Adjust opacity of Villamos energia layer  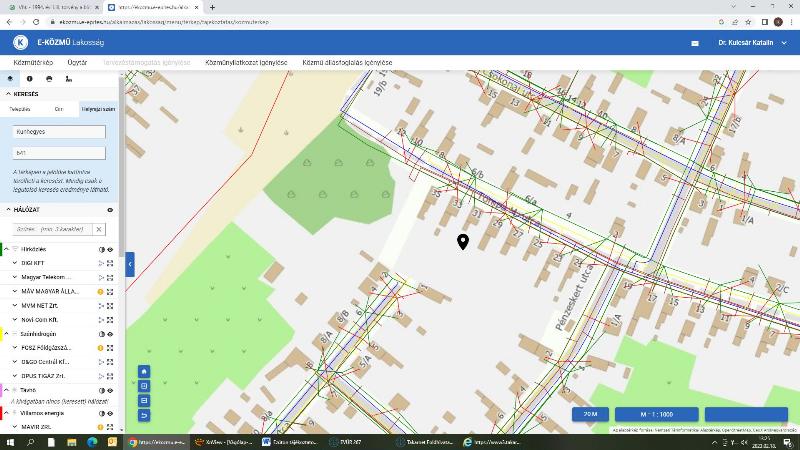(x=102, y=414)
